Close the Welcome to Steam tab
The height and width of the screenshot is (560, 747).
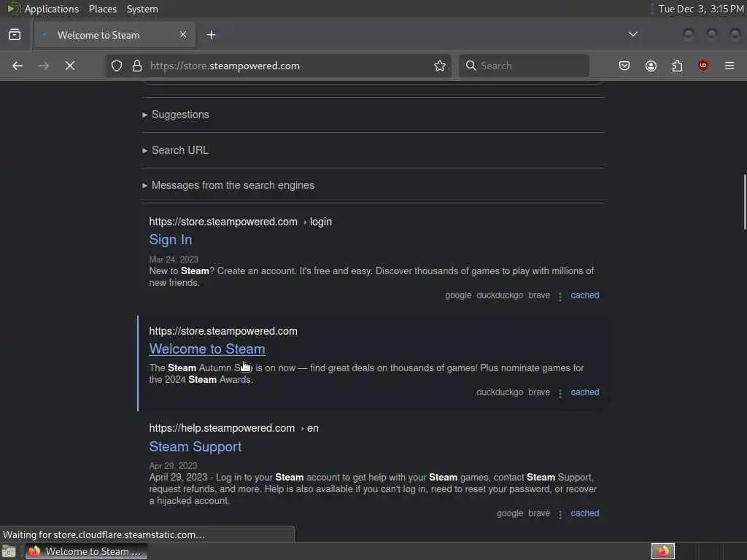pyautogui.click(x=183, y=34)
